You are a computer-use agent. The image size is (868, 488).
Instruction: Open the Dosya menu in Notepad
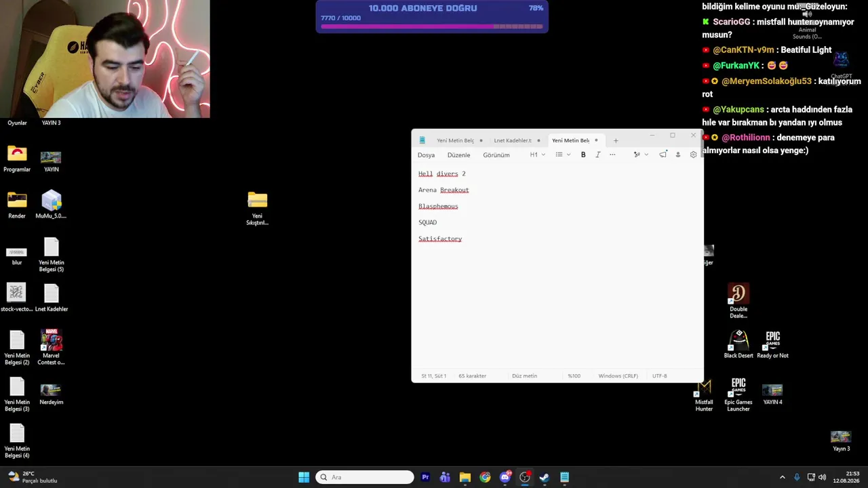pos(426,155)
